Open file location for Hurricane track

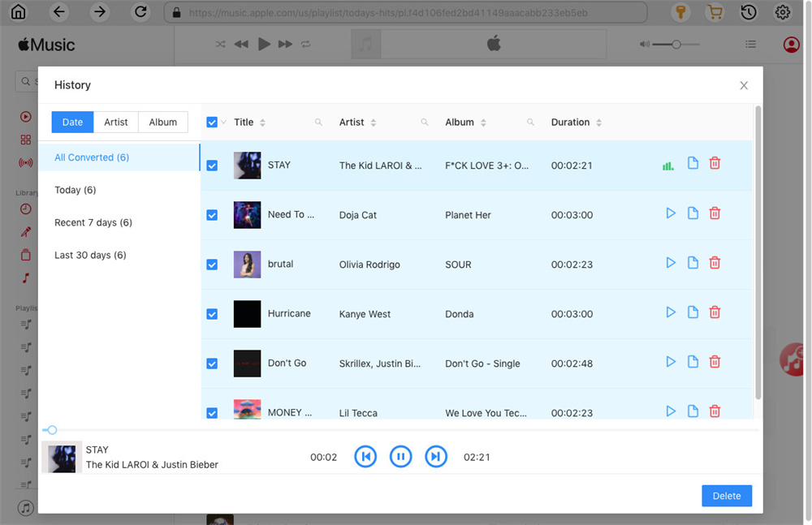693,312
